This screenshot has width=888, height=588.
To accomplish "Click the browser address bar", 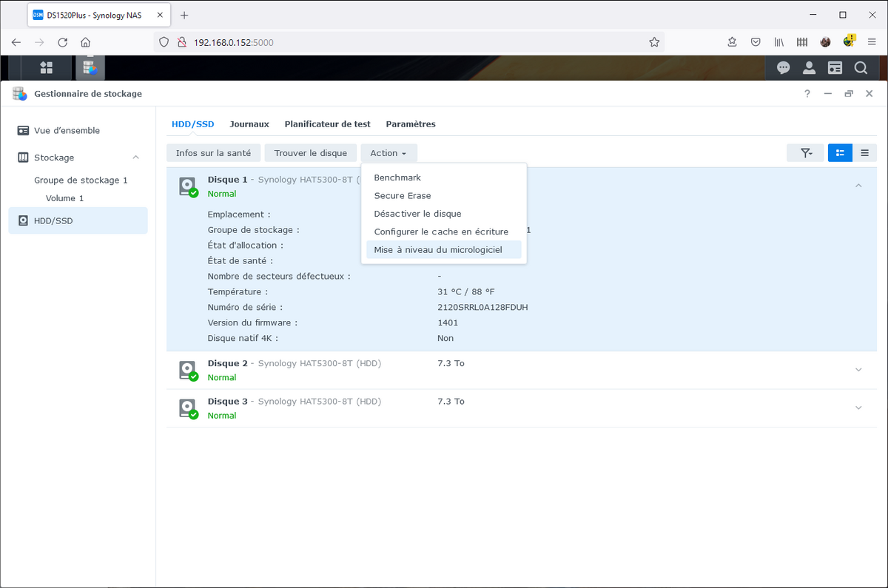I will [x=407, y=42].
